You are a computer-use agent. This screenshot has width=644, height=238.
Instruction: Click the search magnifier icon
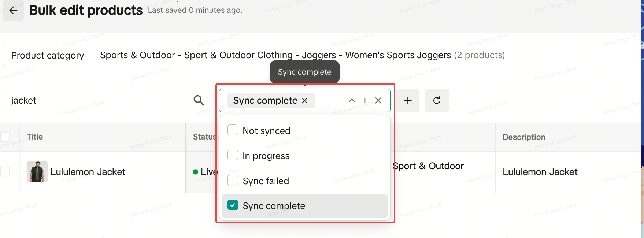point(199,100)
